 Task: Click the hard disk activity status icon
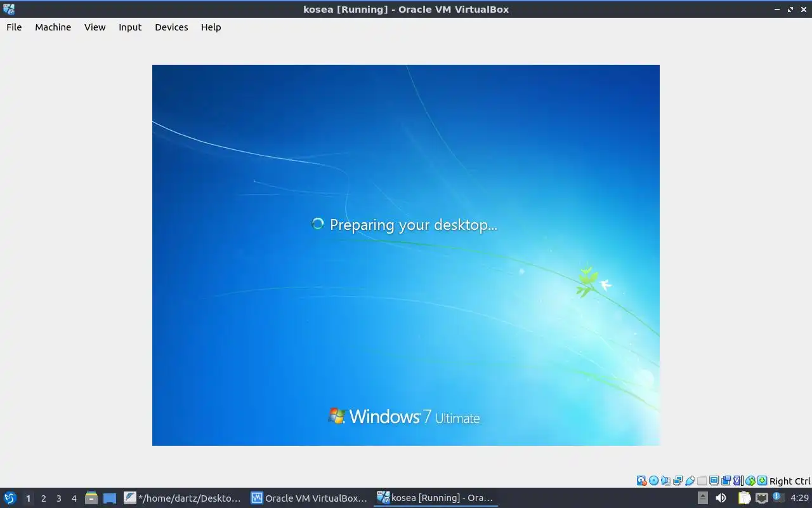point(641,481)
